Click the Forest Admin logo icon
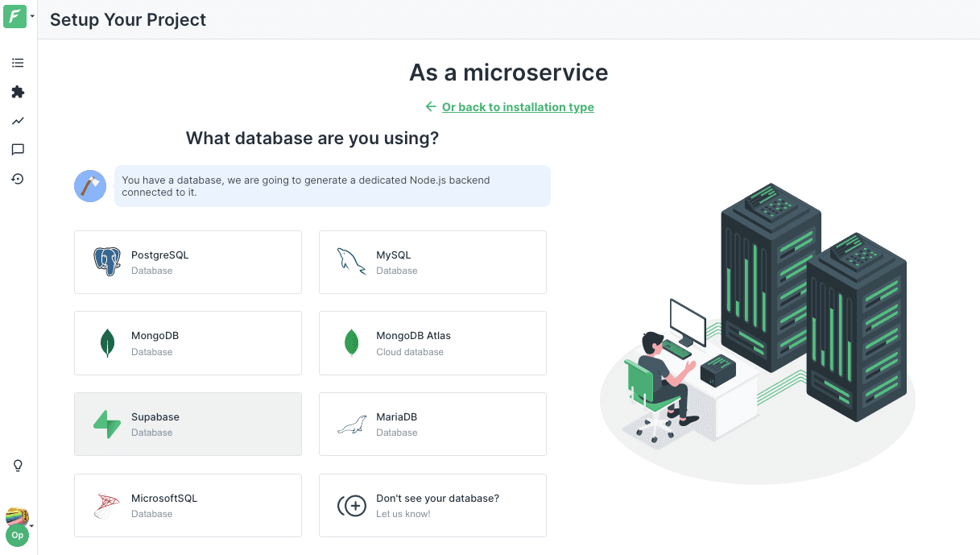Screen dimensions: 980x555 click(15, 16)
